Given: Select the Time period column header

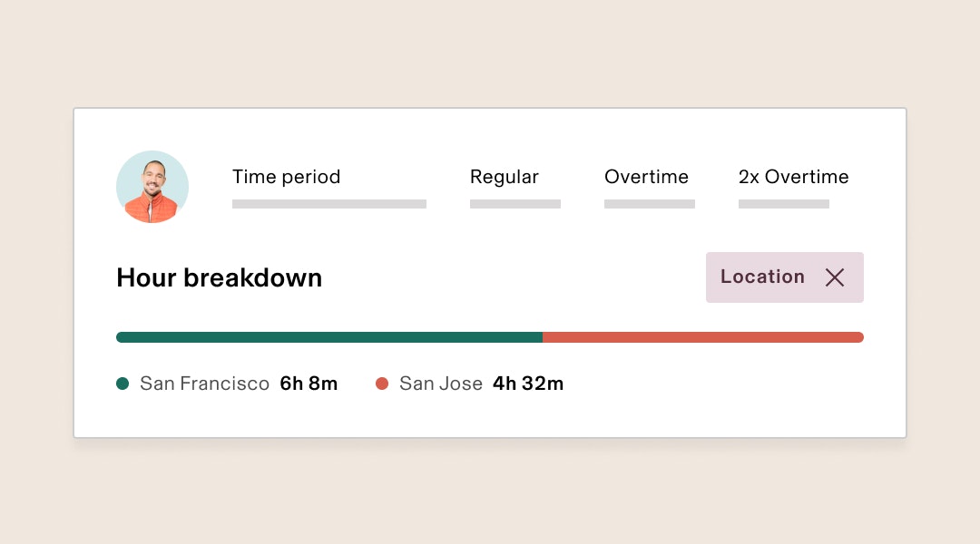Looking at the screenshot, I should point(286,177).
